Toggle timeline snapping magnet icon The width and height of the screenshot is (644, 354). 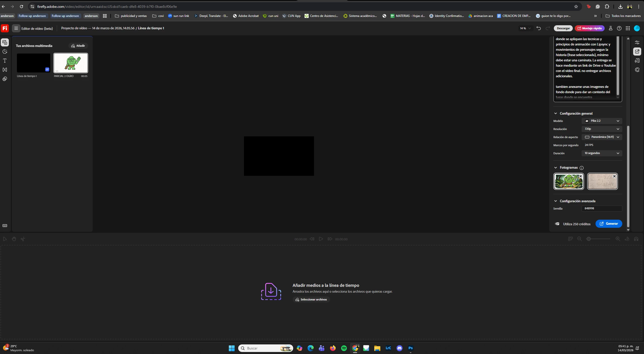coord(636,239)
